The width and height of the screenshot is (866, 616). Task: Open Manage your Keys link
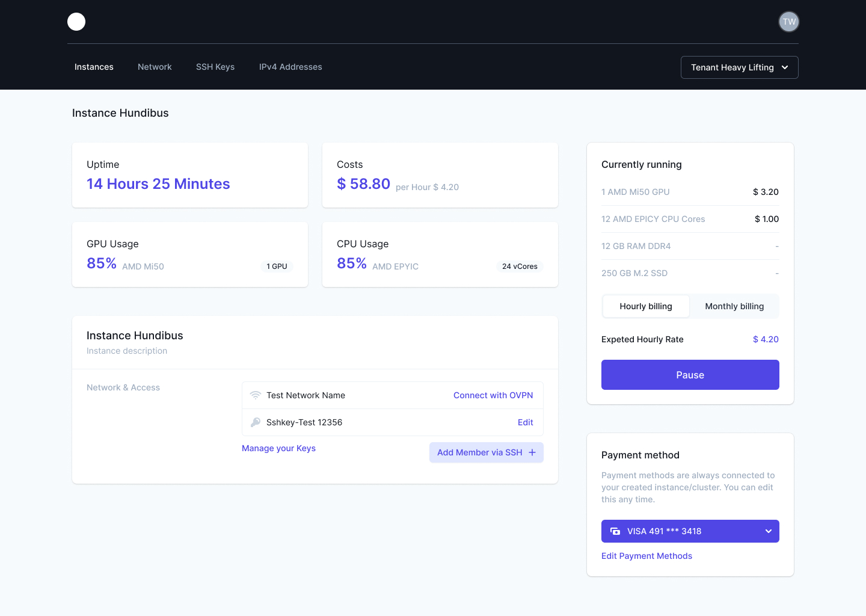coord(278,448)
